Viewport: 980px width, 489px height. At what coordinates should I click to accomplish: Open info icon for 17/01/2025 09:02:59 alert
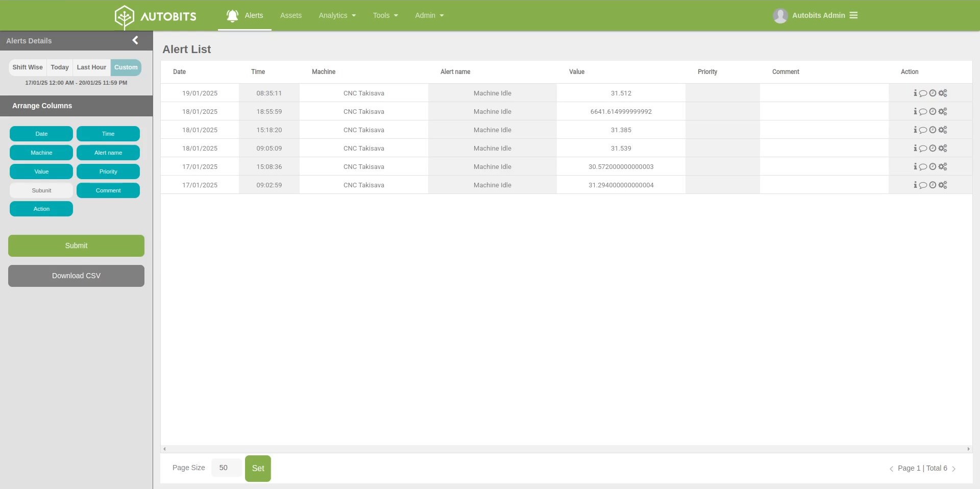(915, 185)
